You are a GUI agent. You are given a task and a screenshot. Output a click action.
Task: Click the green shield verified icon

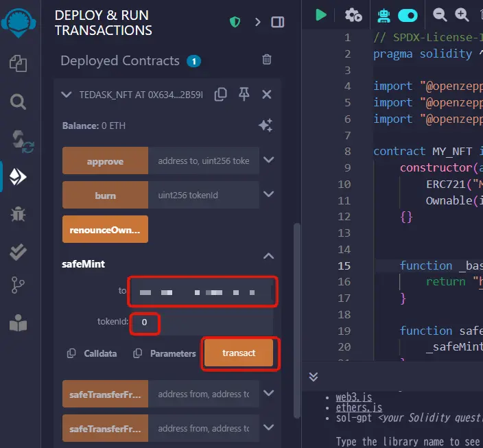click(x=235, y=22)
